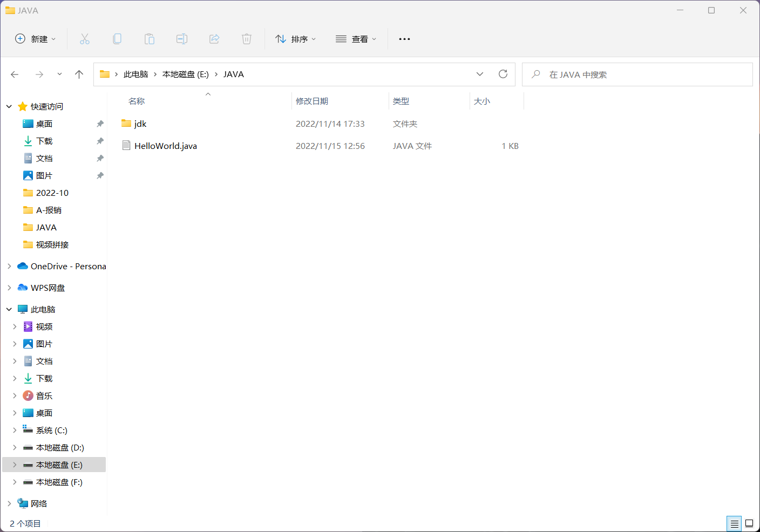Image resolution: width=760 pixels, height=532 pixels.
Task: Select 下载 in quick access
Action: click(44, 141)
